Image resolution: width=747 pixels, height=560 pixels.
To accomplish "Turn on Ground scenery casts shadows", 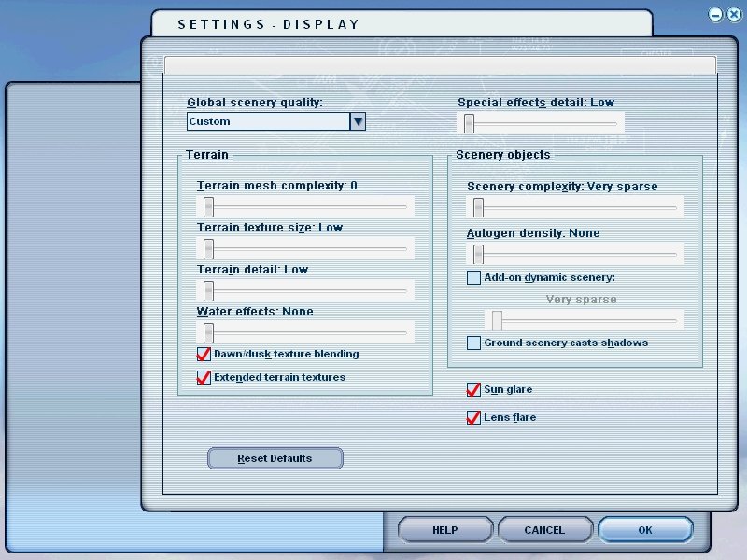I will 474,343.
